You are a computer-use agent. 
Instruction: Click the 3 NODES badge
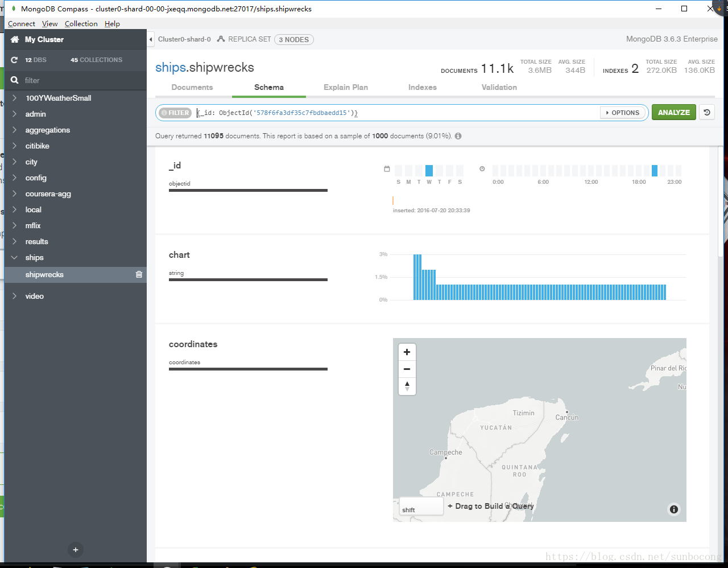coord(294,40)
